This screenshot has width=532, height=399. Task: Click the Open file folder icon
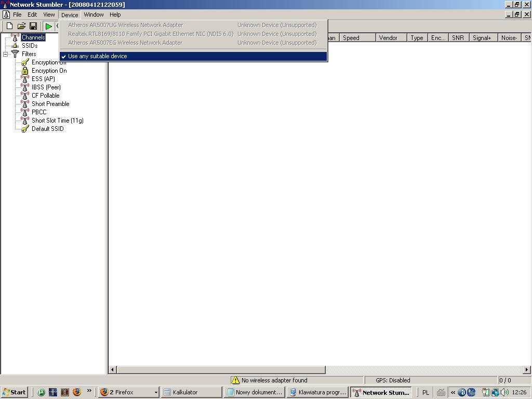[21, 26]
